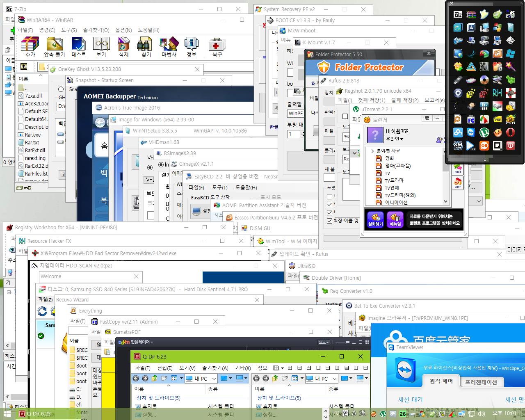This screenshot has height=420, width=525.
Task: Launch TeamViewer from the dock panel
Action: [471, 132]
